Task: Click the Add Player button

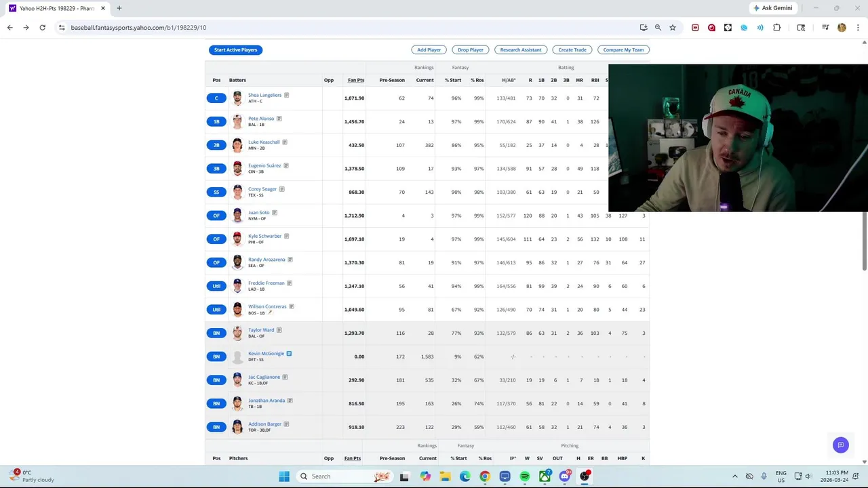Action: [x=429, y=49]
